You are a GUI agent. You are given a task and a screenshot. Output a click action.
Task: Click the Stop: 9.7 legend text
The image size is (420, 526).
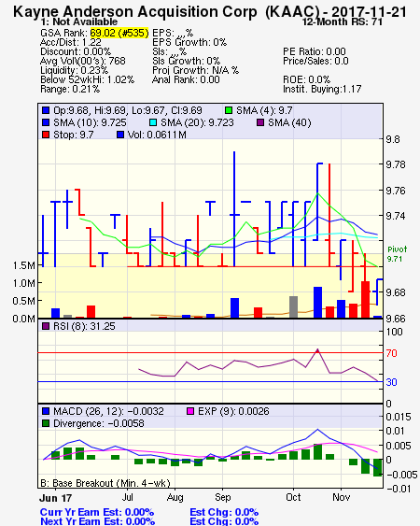[74, 135]
